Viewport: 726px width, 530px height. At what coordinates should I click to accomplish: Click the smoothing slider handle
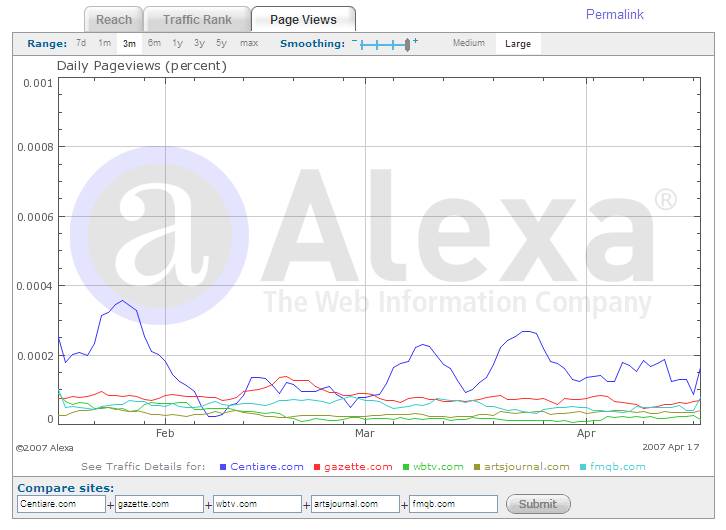[407, 45]
